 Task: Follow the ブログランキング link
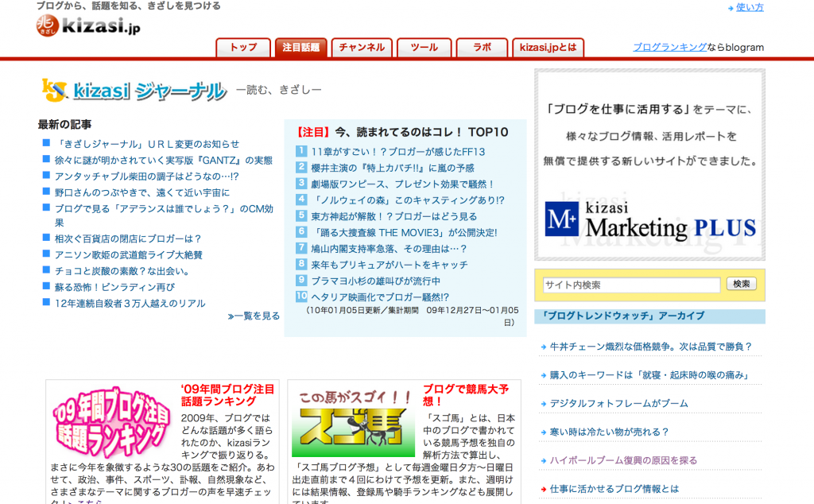coord(669,47)
